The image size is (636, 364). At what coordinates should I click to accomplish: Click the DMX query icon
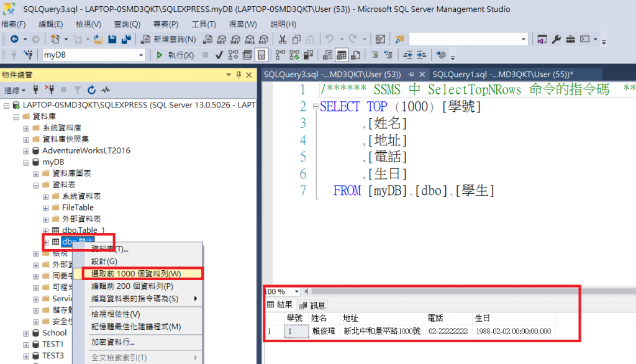click(235, 39)
